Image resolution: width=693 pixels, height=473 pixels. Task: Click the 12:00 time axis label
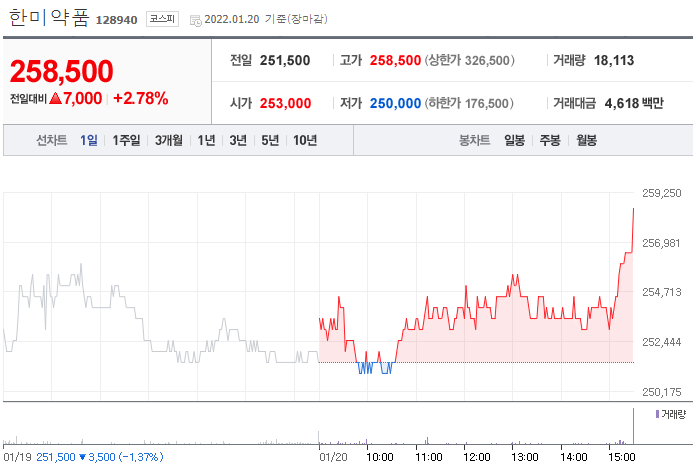tap(477, 457)
